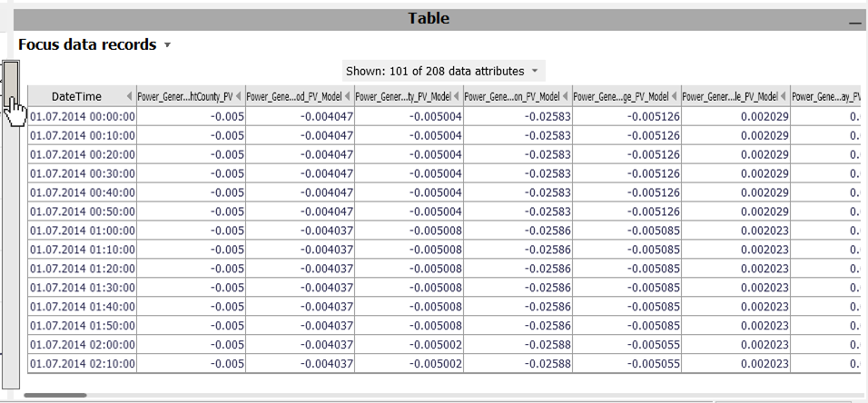The image size is (868, 403).
Task: Select the Power_Gener...htCounty_PV column header
Action: point(184,96)
